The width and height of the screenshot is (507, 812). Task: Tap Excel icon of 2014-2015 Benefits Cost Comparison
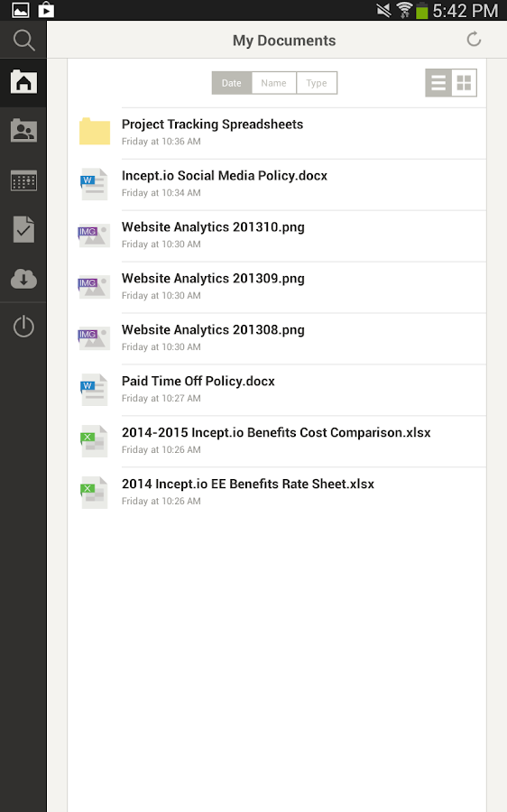pos(94,440)
